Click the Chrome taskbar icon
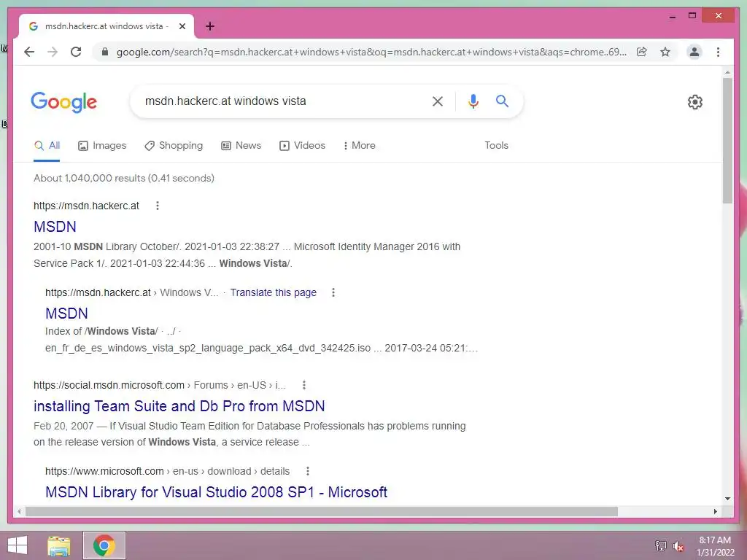The image size is (747, 560). click(104, 545)
